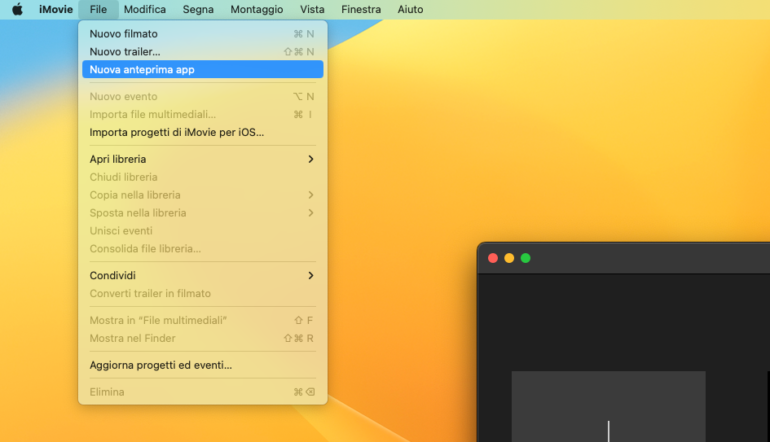Open the iMovie application menu
The image size is (770, 442).
pos(56,9)
